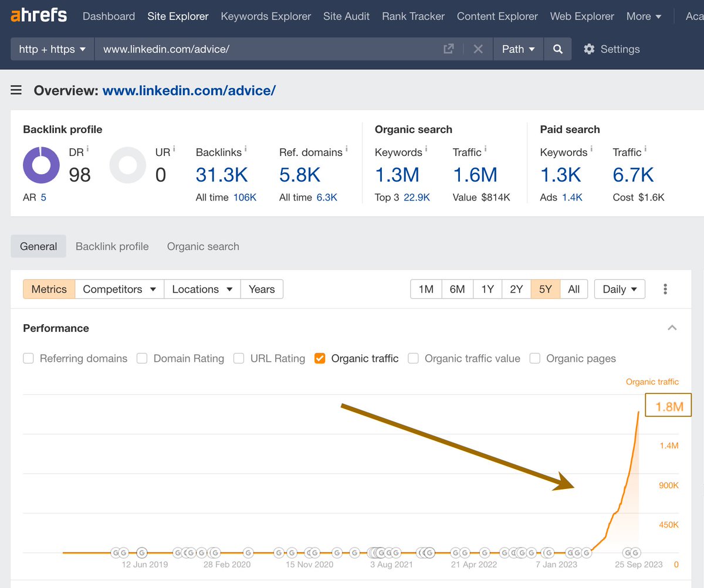Image resolution: width=704 pixels, height=588 pixels.
Task: Open URL in new tab icon
Action: click(448, 49)
